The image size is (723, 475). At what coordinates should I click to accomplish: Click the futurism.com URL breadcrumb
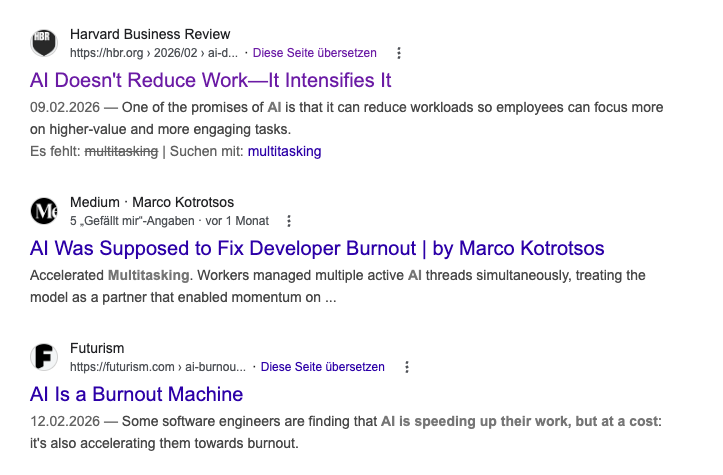click(158, 367)
